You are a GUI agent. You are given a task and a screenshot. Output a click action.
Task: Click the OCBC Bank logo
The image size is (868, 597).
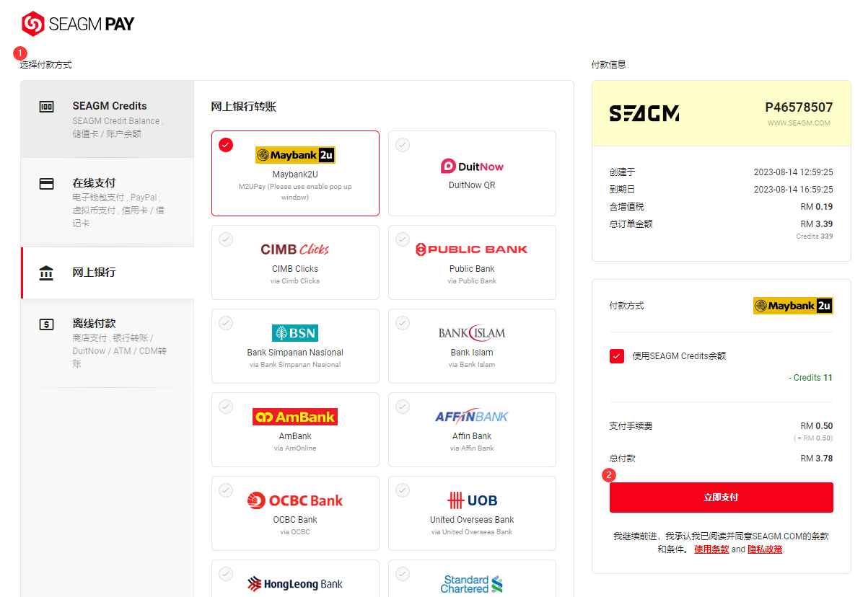coord(295,500)
